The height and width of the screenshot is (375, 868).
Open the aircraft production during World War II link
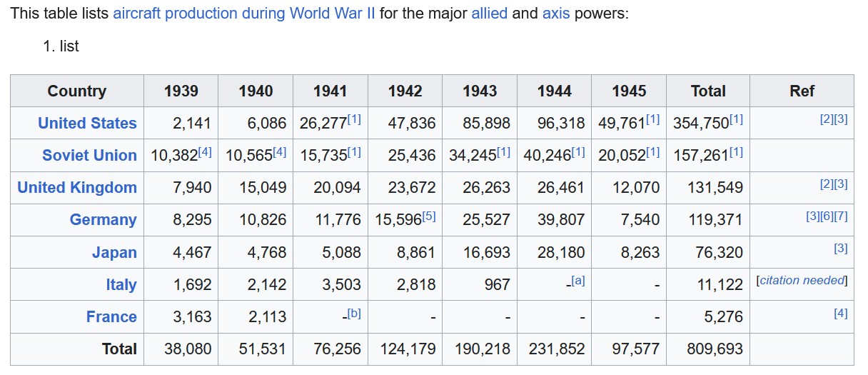tap(244, 14)
